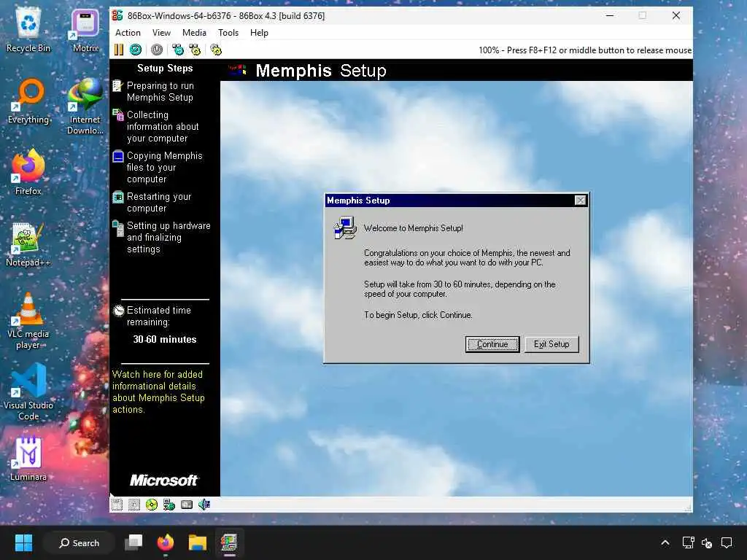Open the notifications tray icon
Viewport: 747px width, 560px height.
pyautogui.click(x=727, y=542)
